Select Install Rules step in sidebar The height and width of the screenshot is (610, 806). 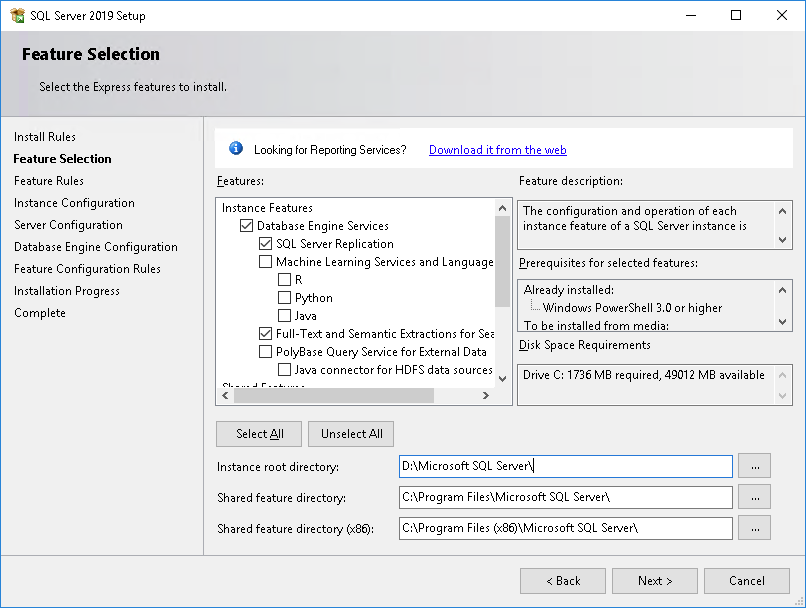click(x=45, y=137)
